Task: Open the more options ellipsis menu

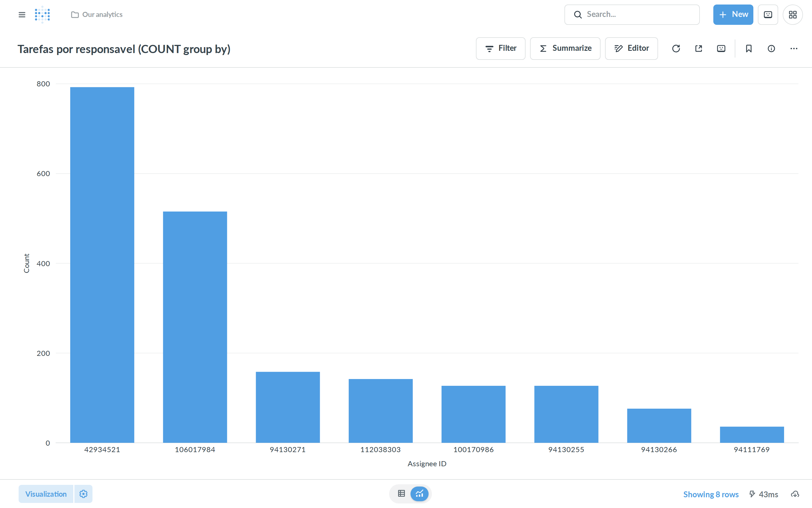Action: (794, 48)
